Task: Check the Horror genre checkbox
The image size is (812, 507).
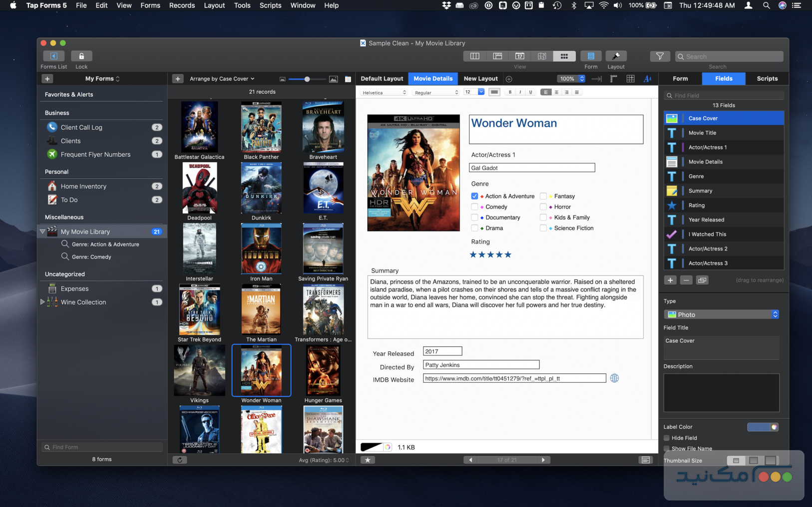Action: [543, 207]
